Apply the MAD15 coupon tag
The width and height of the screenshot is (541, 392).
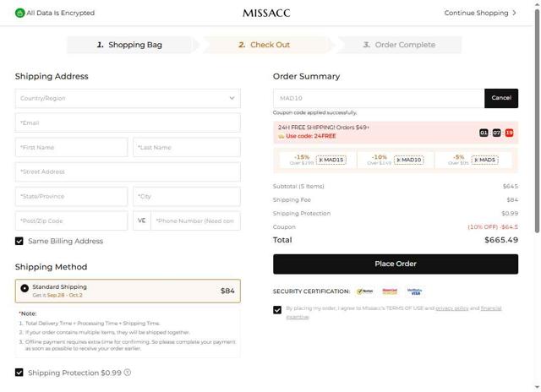pyautogui.click(x=331, y=160)
